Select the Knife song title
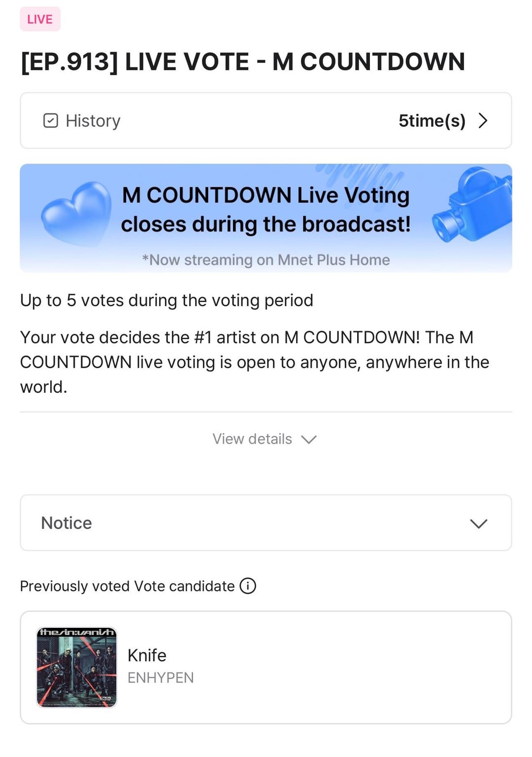Image resolution: width=532 pixels, height=757 pixels. tap(147, 655)
